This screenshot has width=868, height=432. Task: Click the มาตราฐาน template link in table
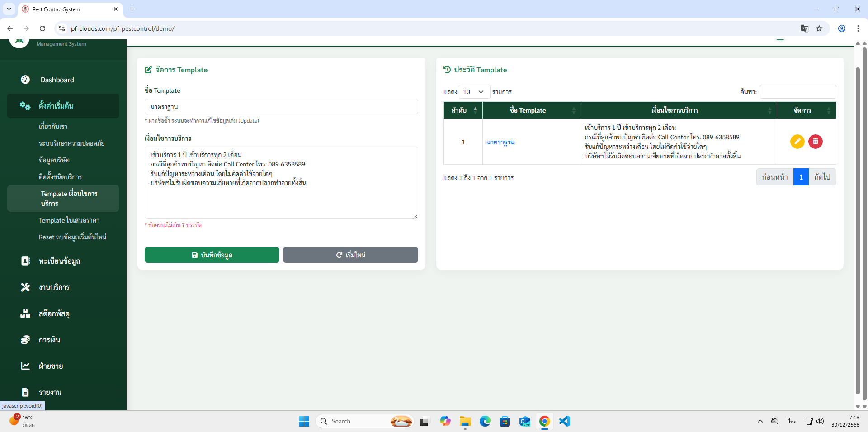[500, 142]
